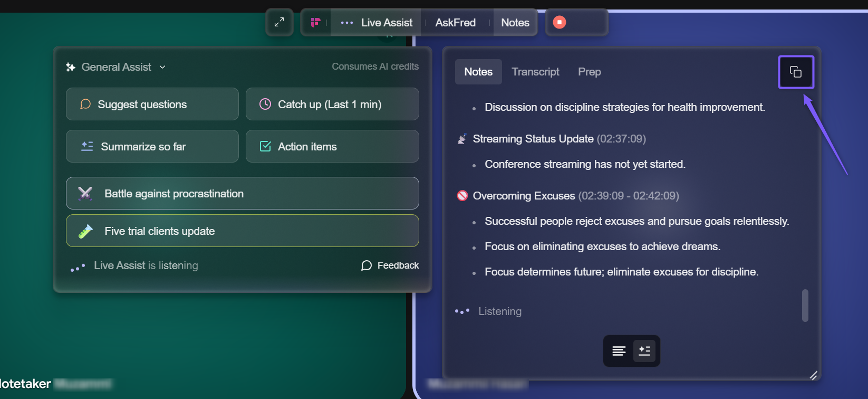
Task: Click the expand fullscreen arrows icon
Action: point(279,22)
